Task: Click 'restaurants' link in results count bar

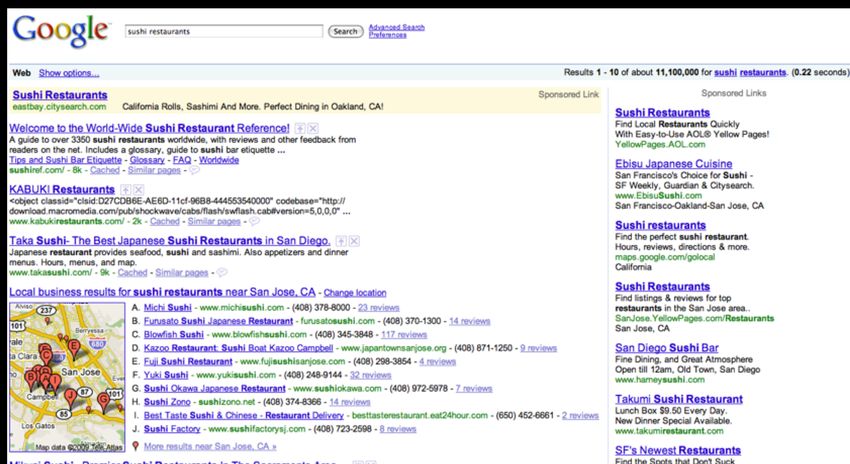Action: point(763,72)
